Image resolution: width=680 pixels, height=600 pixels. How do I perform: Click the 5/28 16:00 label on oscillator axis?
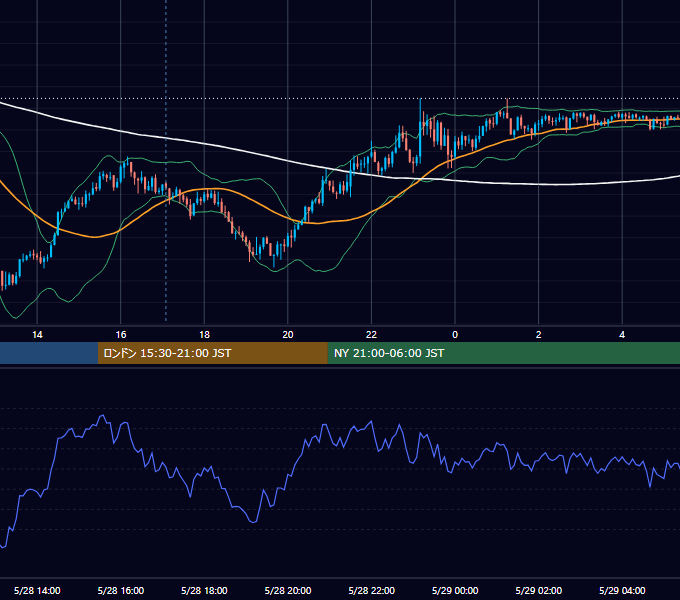point(121,590)
